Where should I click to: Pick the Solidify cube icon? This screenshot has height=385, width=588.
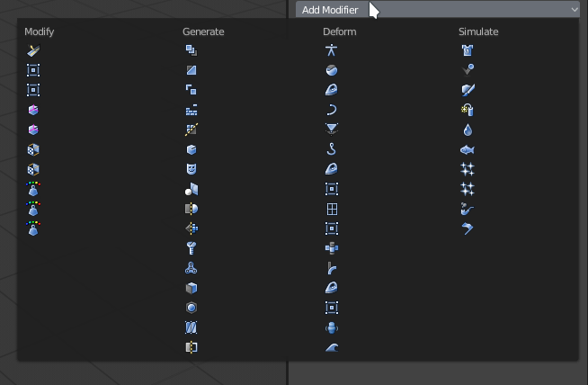point(192,288)
